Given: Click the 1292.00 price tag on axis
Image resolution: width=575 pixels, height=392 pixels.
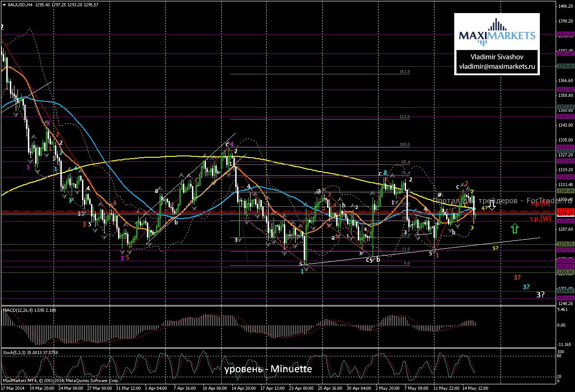Looking at the screenshot, I should (566, 221).
